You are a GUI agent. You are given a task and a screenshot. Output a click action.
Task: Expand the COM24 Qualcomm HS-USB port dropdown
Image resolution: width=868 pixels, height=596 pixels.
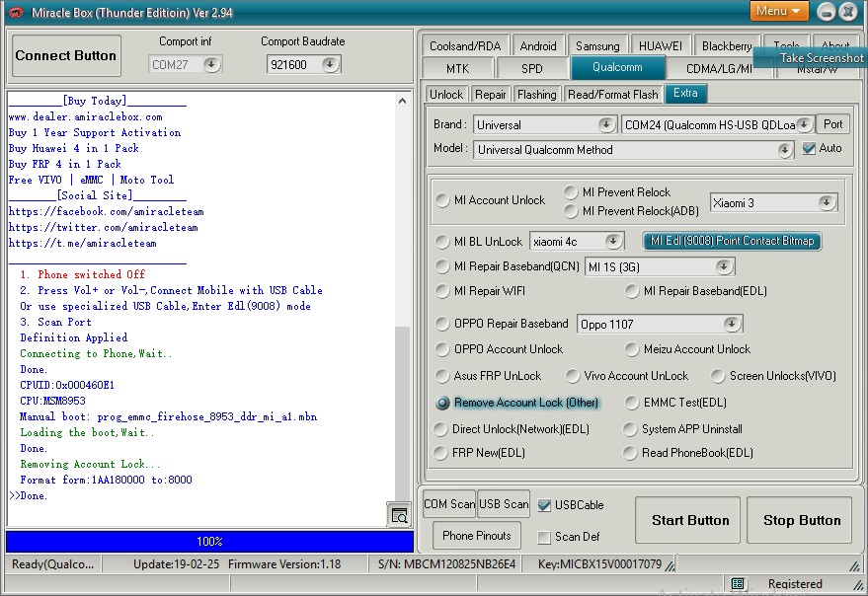click(x=804, y=124)
